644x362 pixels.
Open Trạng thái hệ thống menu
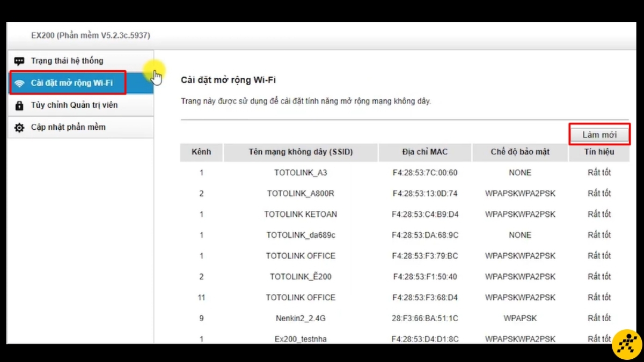(80, 61)
